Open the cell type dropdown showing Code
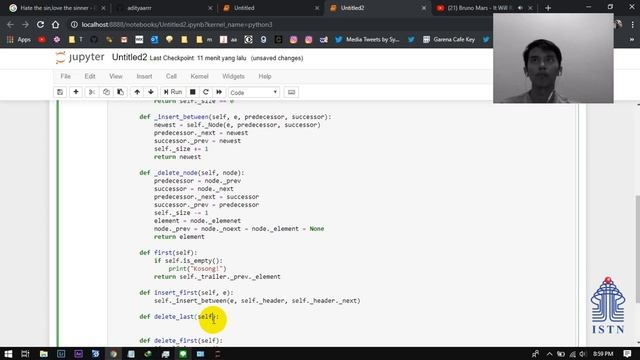 [x=254, y=93]
